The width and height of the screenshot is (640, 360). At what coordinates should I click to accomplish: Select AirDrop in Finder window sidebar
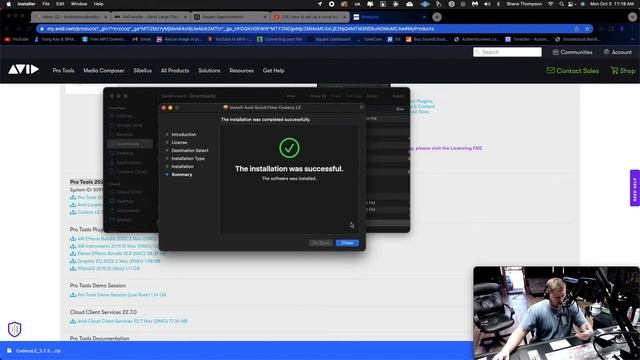click(x=124, y=116)
